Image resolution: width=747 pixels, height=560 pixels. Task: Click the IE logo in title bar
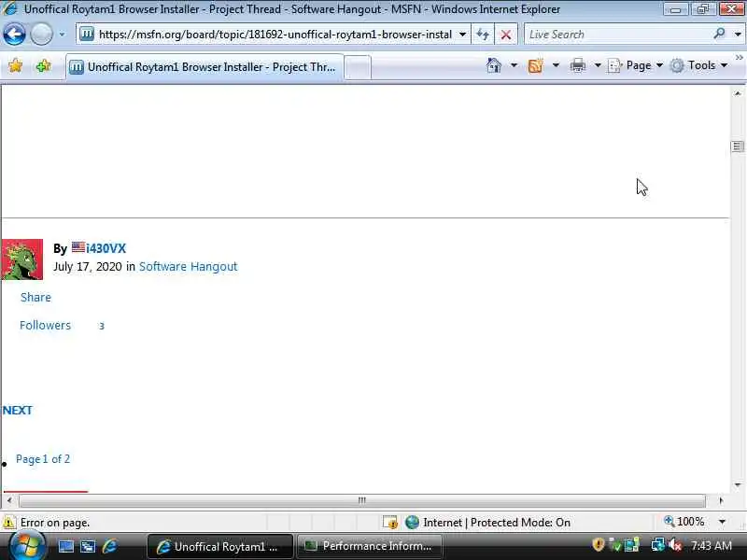(x=9, y=8)
